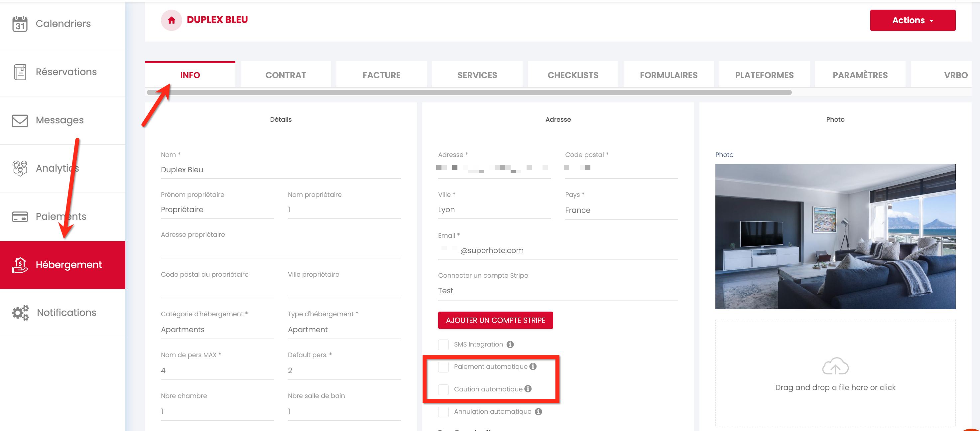Click the Messages envelope icon
980x431 pixels.
click(x=20, y=120)
